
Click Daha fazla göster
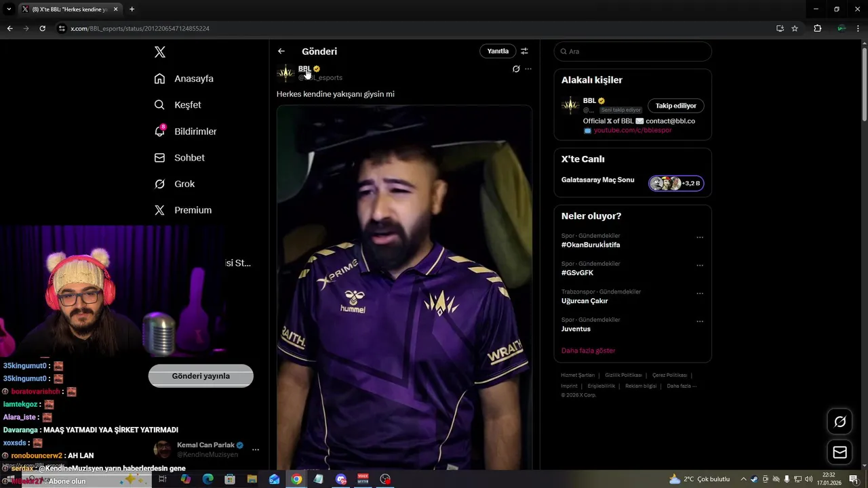588,350
